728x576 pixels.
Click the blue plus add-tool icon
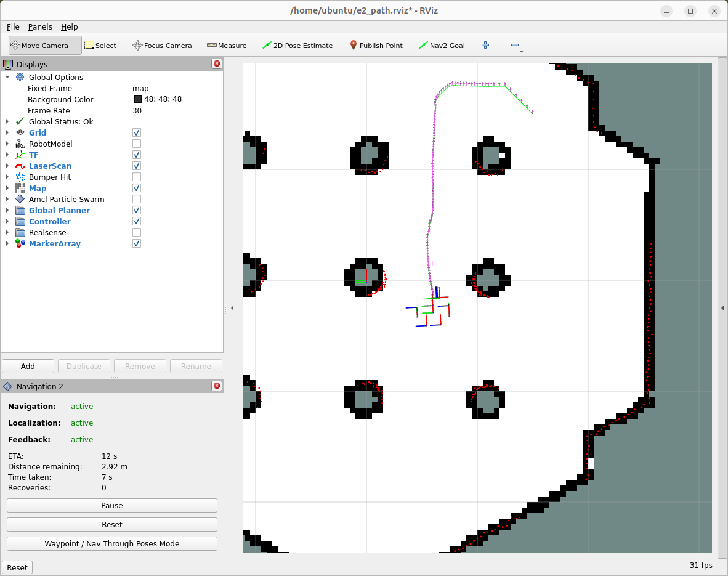(485, 45)
